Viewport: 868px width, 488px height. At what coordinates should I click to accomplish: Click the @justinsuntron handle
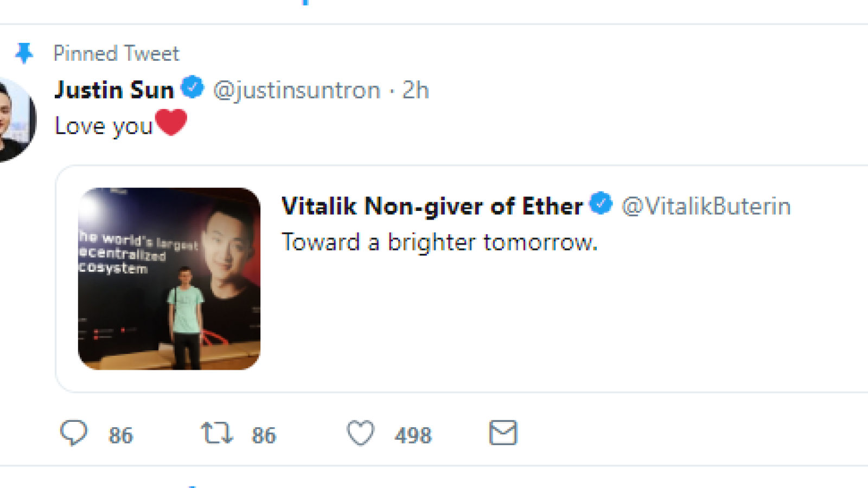pyautogui.click(x=297, y=90)
